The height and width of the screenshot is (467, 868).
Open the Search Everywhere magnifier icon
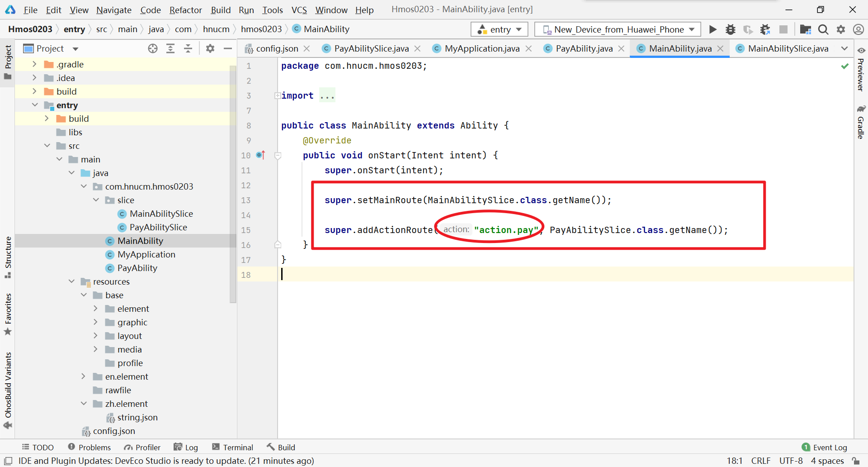pos(823,29)
